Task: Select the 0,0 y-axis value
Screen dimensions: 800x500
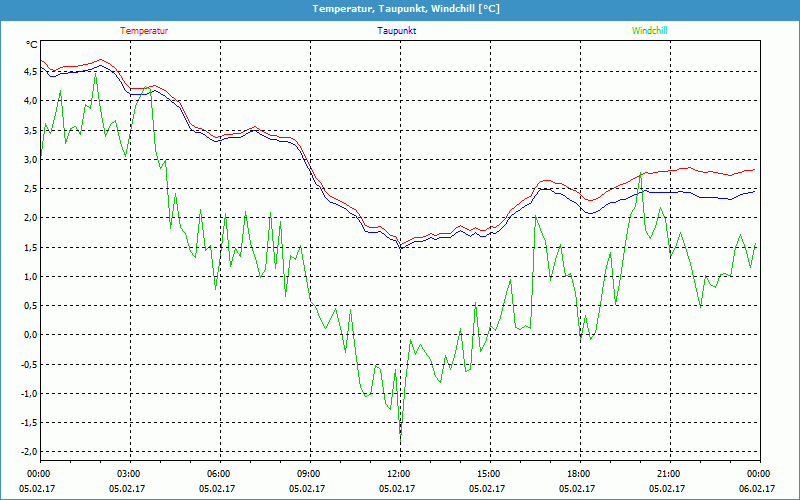Action: pos(31,335)
